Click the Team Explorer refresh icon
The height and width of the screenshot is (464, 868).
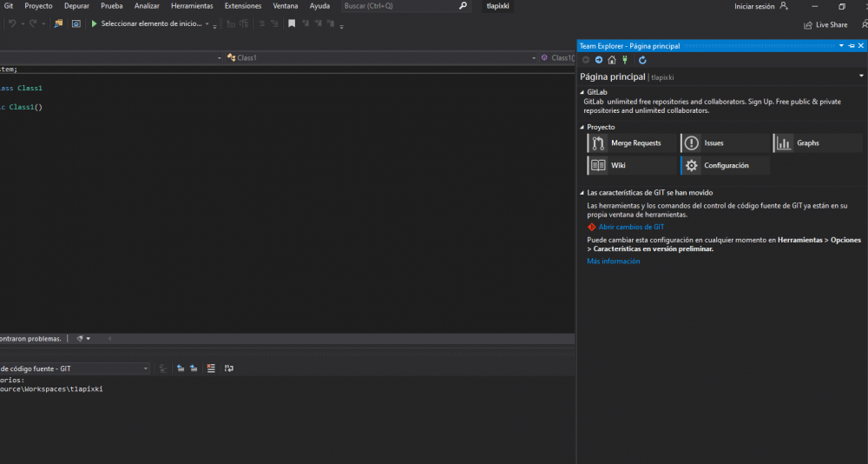(642, 60)
